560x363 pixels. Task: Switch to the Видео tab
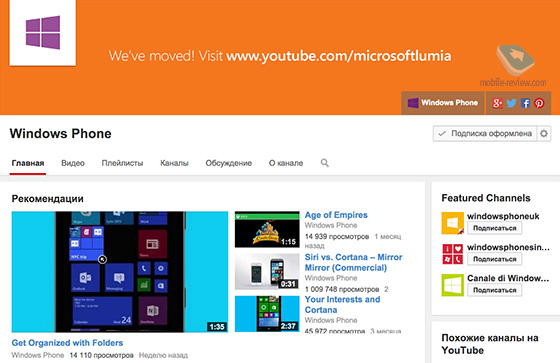coord(73,163)
